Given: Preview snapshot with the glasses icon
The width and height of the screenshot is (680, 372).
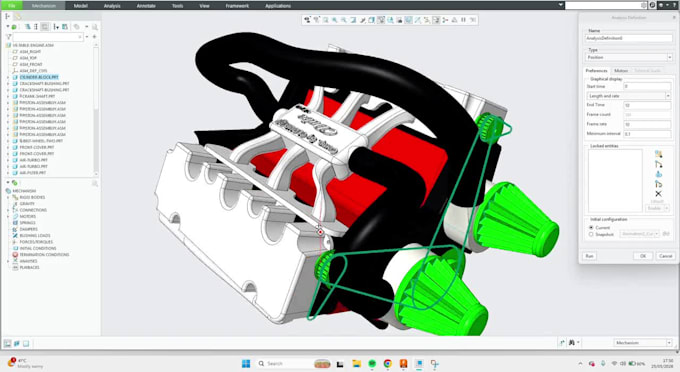Looking at the screenshot, I should pos(666,234).
